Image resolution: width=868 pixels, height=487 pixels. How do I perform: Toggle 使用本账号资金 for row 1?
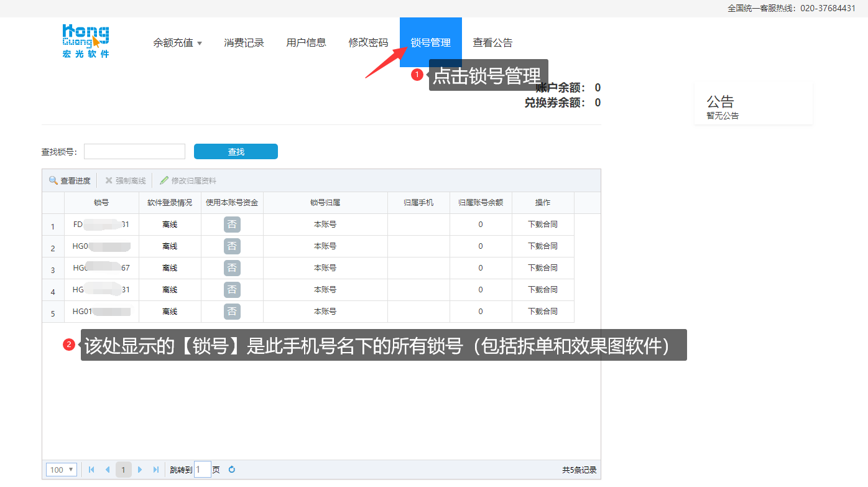click(232, 225)
